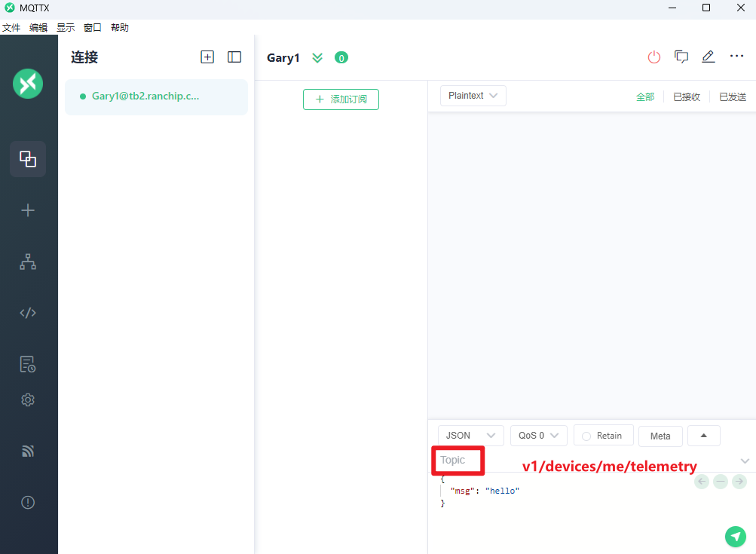Open the 文件 menu

pos(11,27)
